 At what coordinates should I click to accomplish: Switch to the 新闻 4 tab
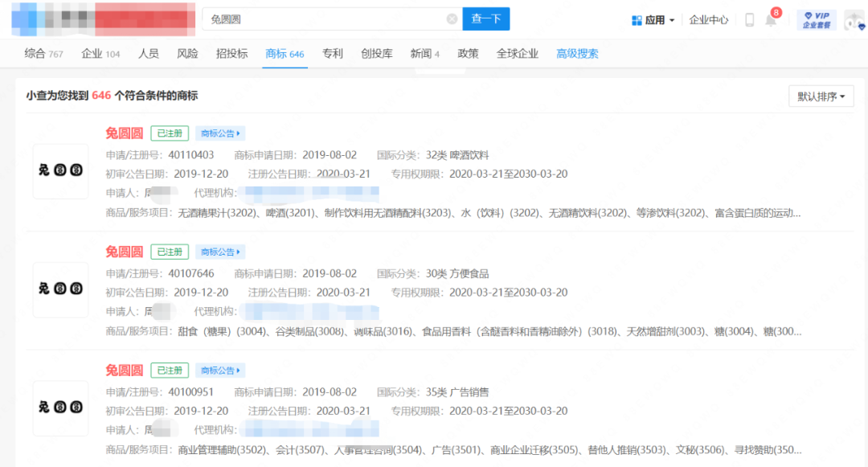(424, 54)
